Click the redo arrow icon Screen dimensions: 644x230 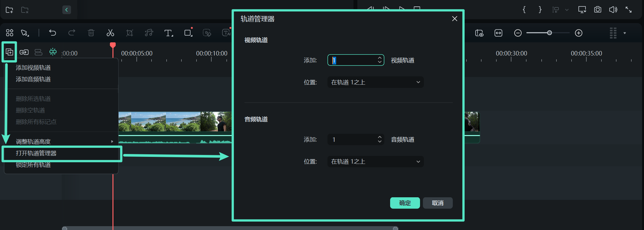pos(72,33)
